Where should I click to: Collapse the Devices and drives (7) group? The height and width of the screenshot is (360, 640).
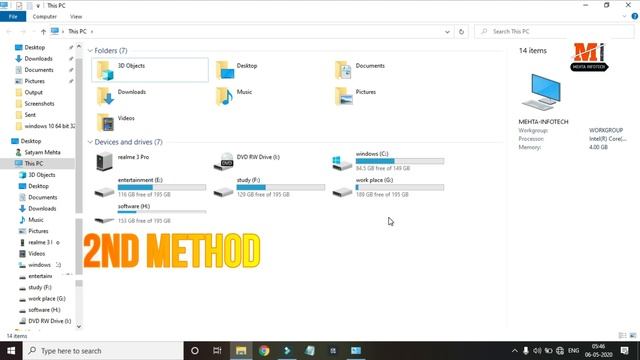[90, 142]
